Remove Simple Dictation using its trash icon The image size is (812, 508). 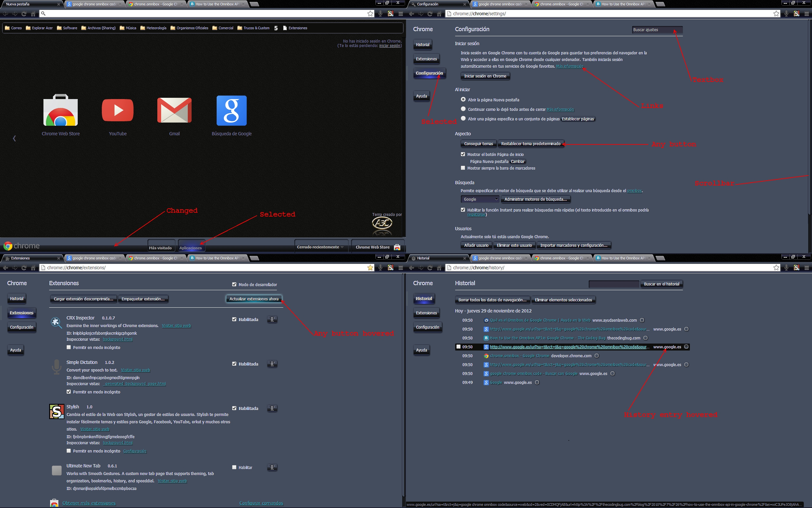pyautogui.click(x=272, y=364)
